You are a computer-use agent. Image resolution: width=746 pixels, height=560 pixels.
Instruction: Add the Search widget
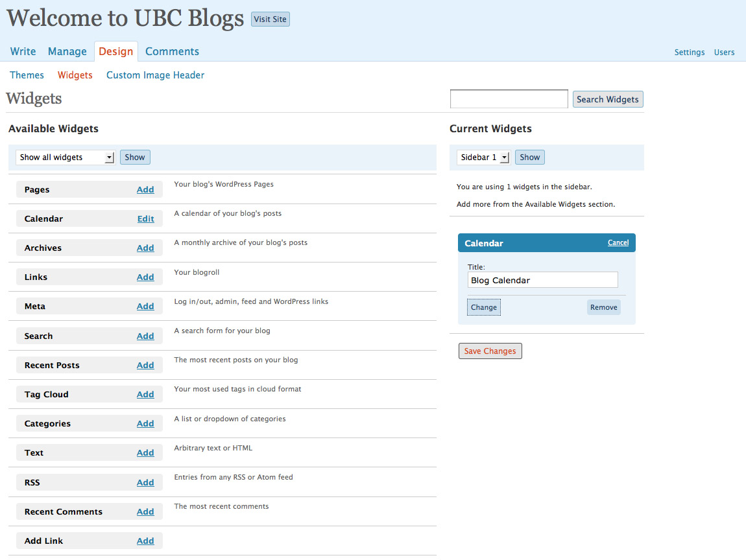pos(145,336)
